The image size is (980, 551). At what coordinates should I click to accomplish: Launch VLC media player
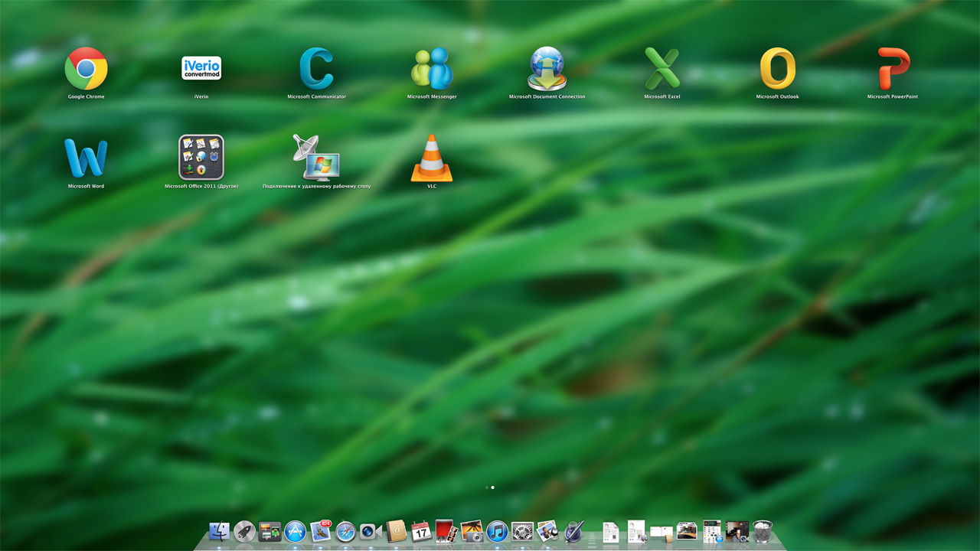[x=432, y=158]
